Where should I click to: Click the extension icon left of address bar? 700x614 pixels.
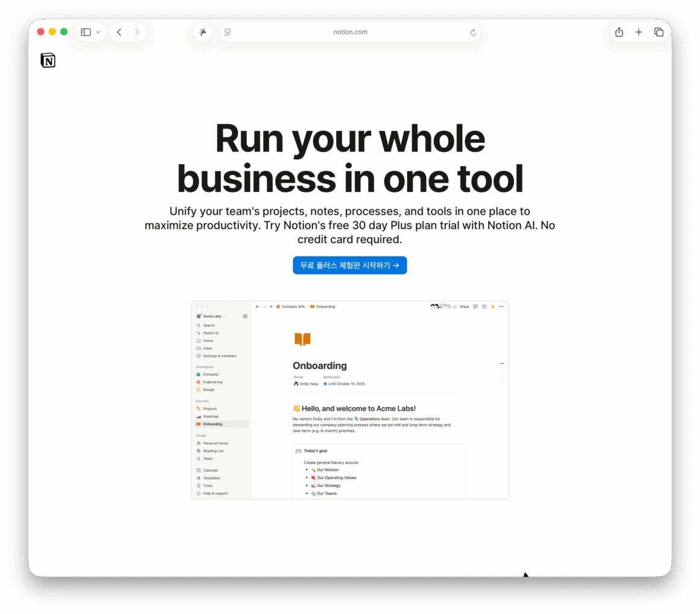203,32
